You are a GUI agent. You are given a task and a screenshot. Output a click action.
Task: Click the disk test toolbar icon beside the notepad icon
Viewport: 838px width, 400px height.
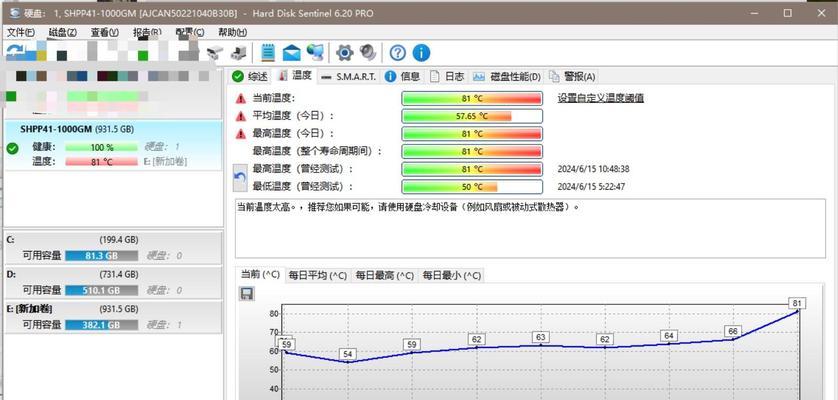[x=238, y=52]
